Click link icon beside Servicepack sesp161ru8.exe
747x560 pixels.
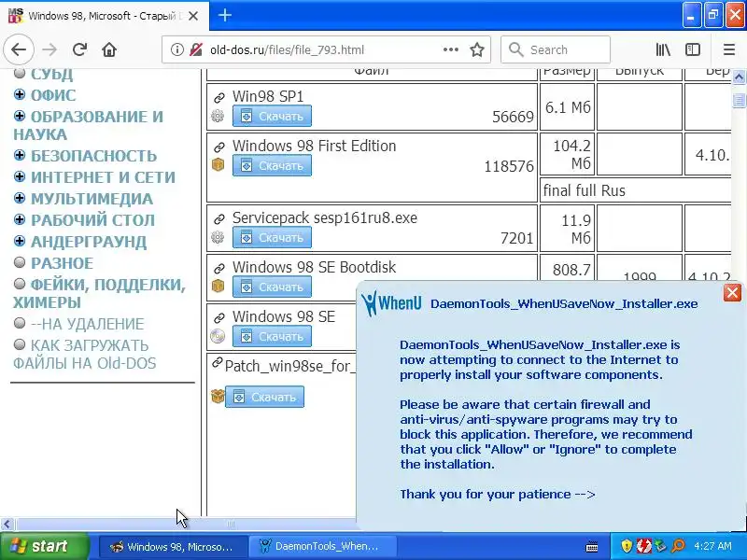tap(219, 219)
